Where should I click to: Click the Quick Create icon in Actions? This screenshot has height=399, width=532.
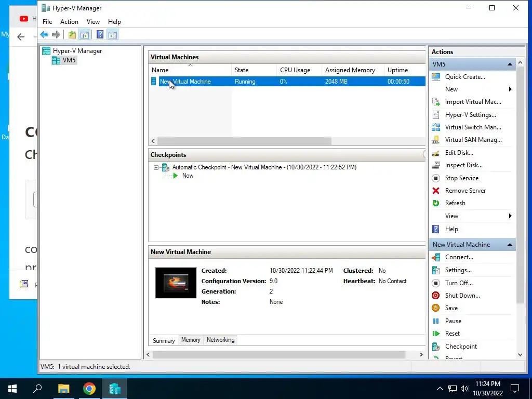[x=436, y=77]
